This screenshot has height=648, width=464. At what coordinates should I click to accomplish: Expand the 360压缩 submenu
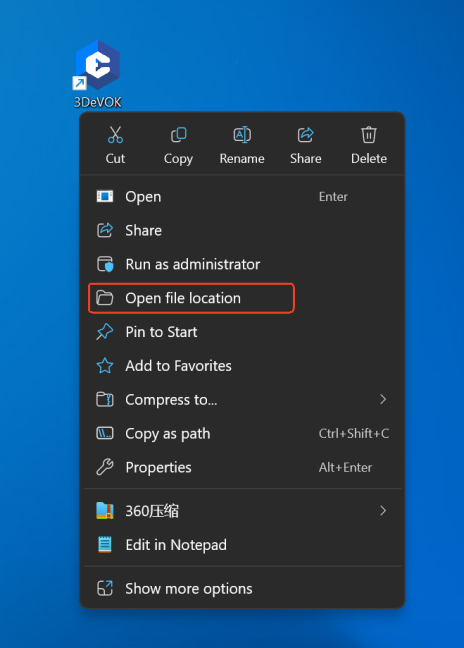tap(243, 511)
